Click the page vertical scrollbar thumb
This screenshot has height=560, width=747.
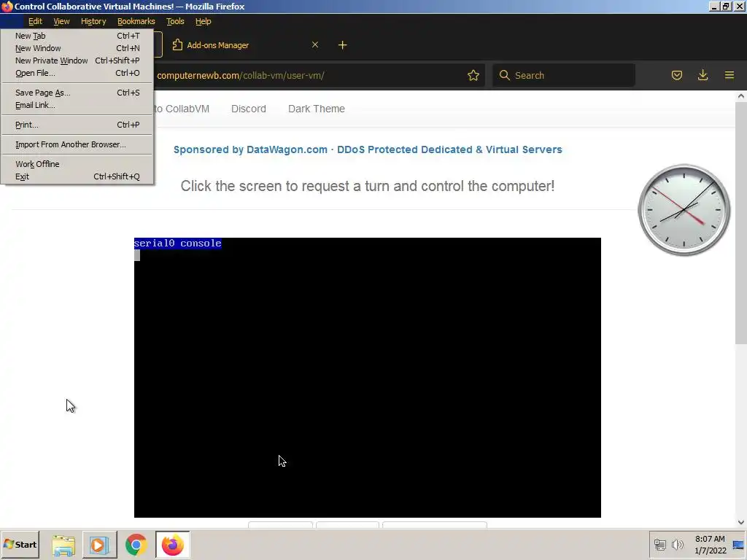[741, 223]
